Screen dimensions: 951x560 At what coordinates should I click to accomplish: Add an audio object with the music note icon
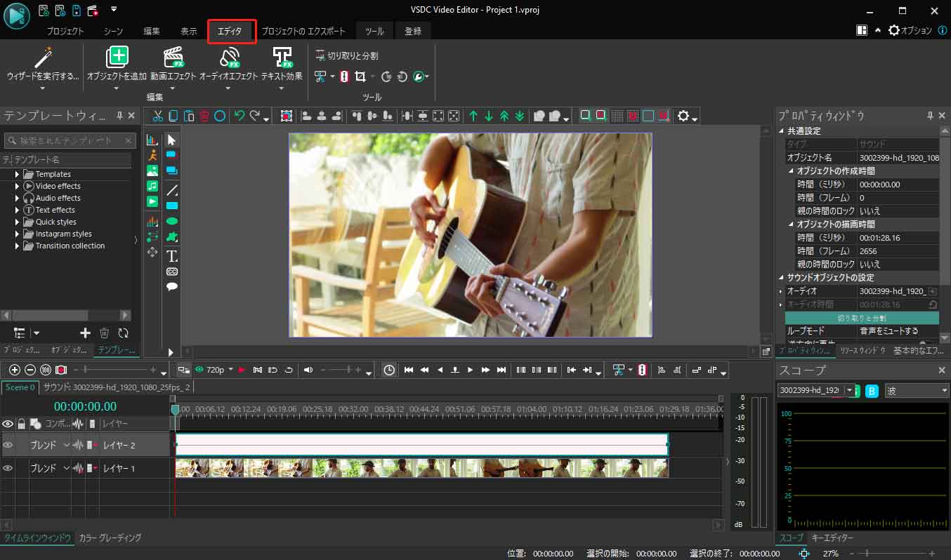152,186
